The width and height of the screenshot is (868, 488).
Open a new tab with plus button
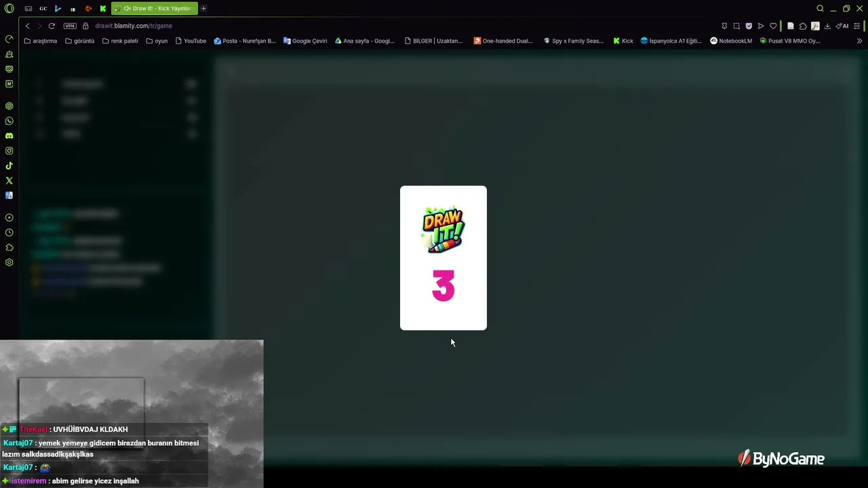tap(203, 9)
